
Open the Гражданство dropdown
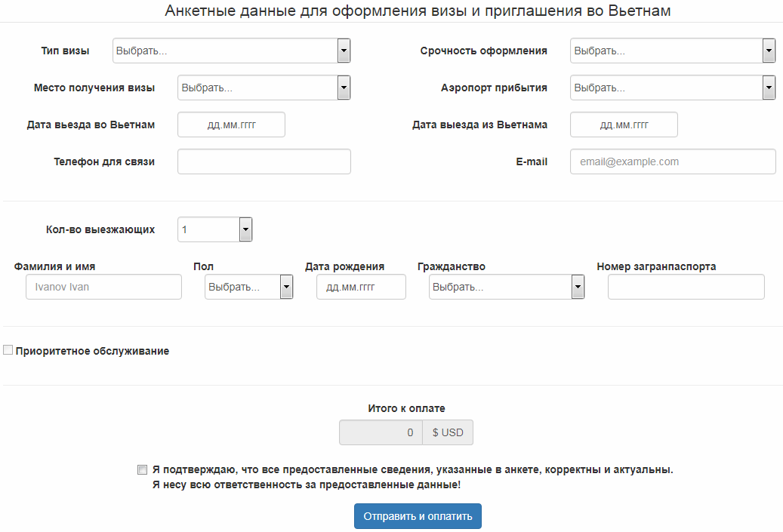tap(506, 287)
